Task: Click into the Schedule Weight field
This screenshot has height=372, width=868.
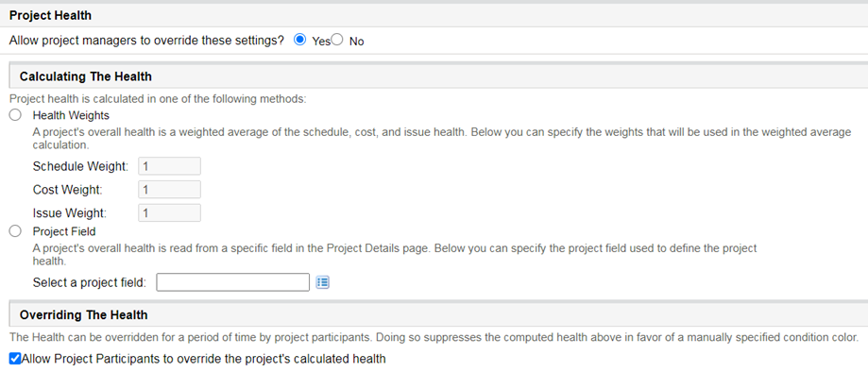Action: coord(169,166)
